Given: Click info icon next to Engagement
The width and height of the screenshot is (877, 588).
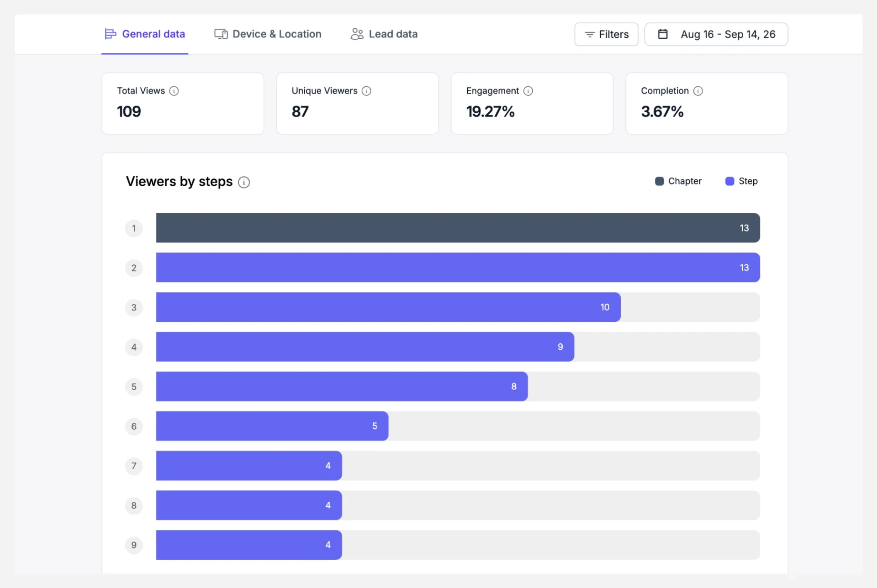Looking at the screenshot, I should tap(528, 91).
